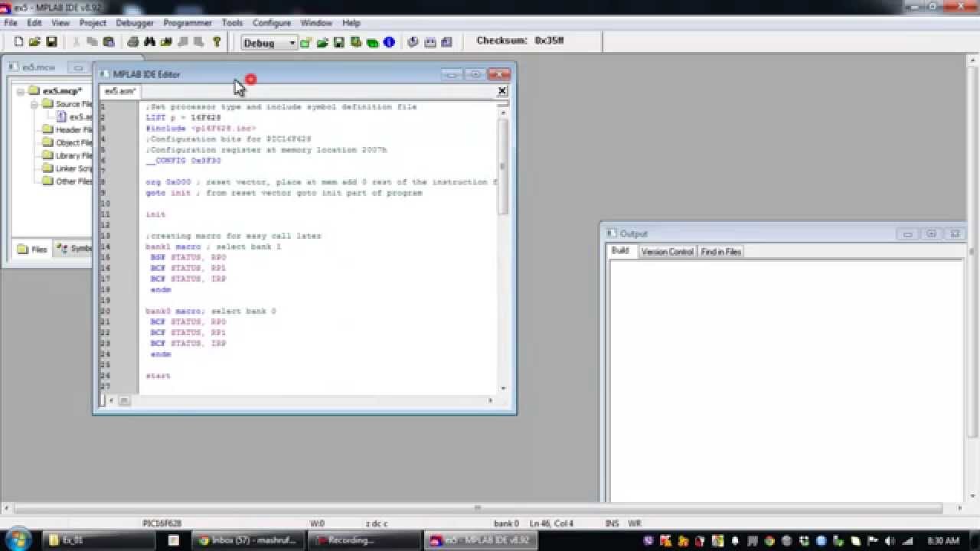Screen dimensions: 980x551
Task: Switch to the Chrome Inbox taskbar window
Action: 249,540
